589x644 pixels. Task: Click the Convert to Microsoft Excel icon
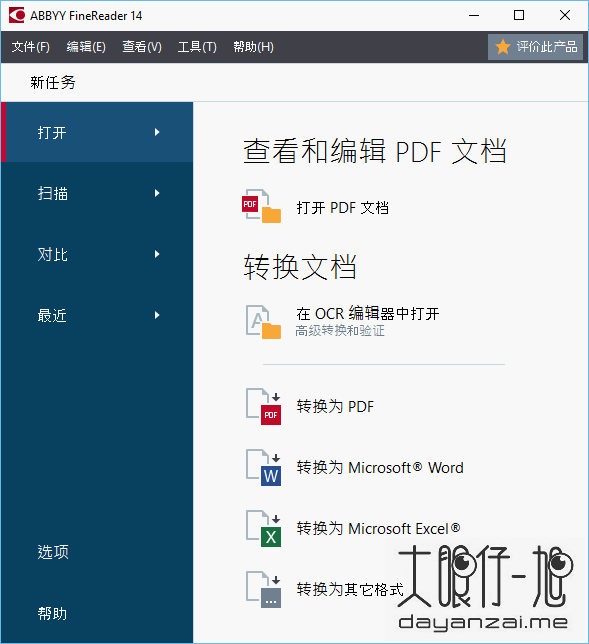coord(263,528)
